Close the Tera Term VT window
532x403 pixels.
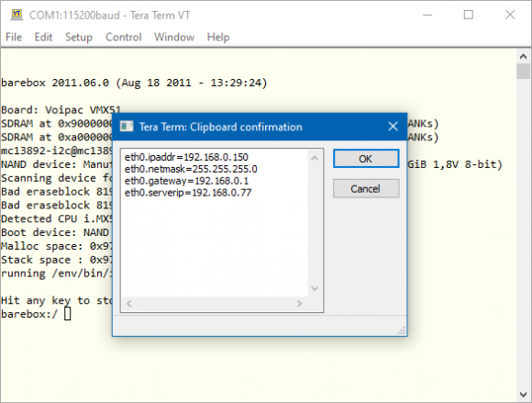pyautogui.click(x=510, y=15)
